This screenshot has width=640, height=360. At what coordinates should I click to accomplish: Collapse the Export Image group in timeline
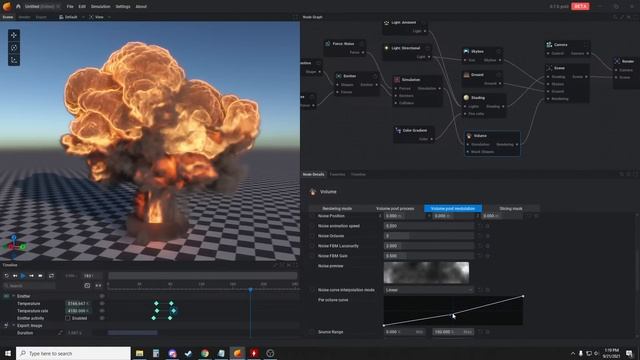click(13, 325)
